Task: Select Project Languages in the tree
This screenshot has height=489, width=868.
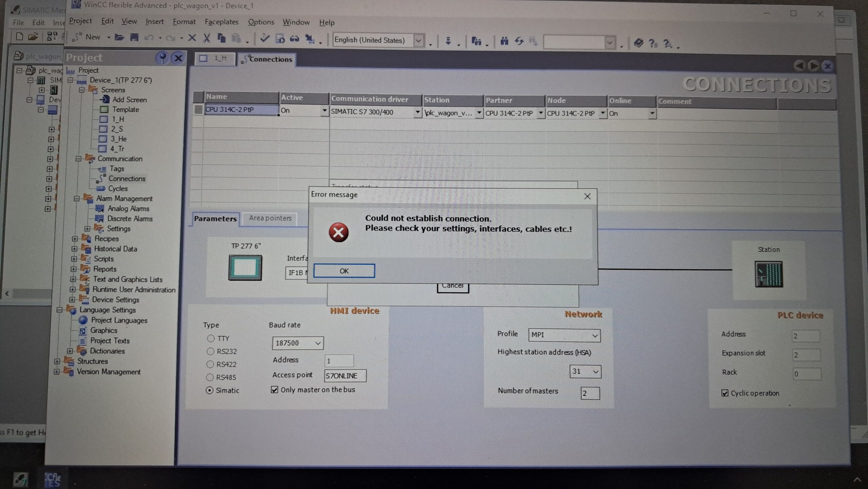Action: (x=119, y=320)
